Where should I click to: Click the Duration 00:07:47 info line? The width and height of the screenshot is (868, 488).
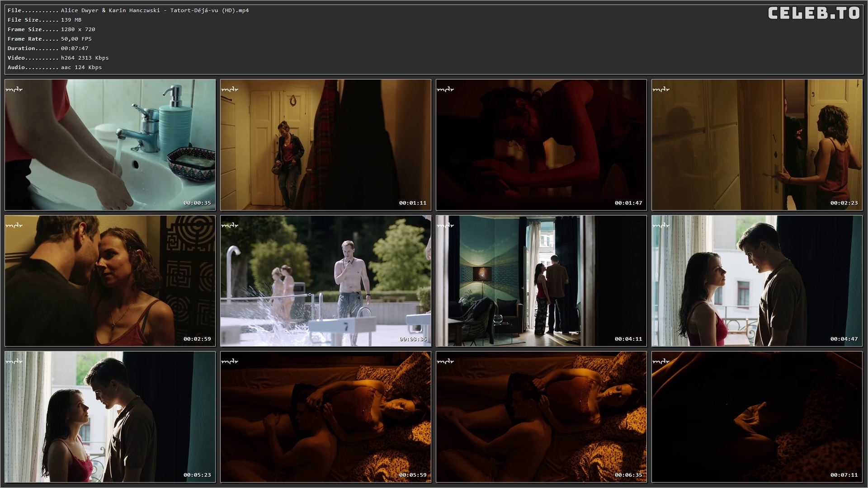tap(48, 48)
